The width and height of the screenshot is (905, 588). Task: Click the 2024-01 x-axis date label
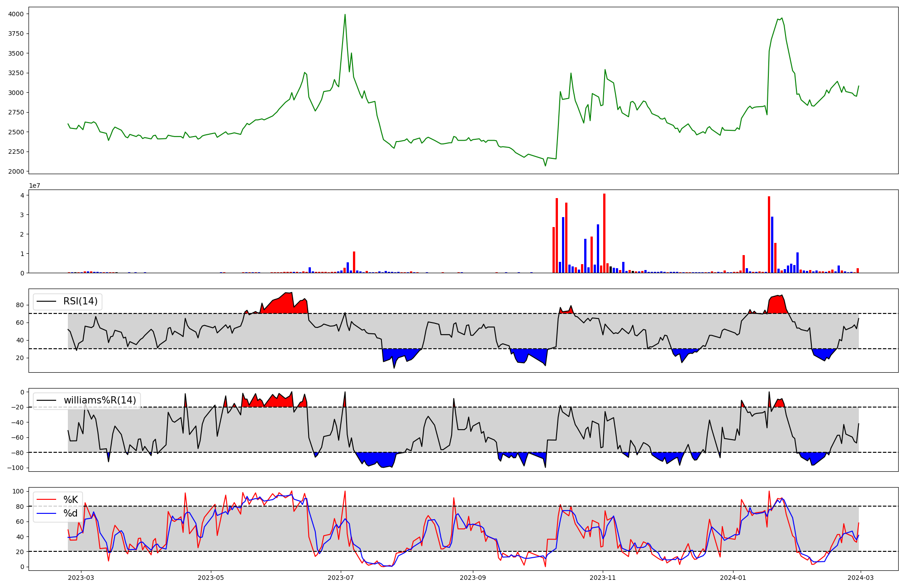pos(733,578)
